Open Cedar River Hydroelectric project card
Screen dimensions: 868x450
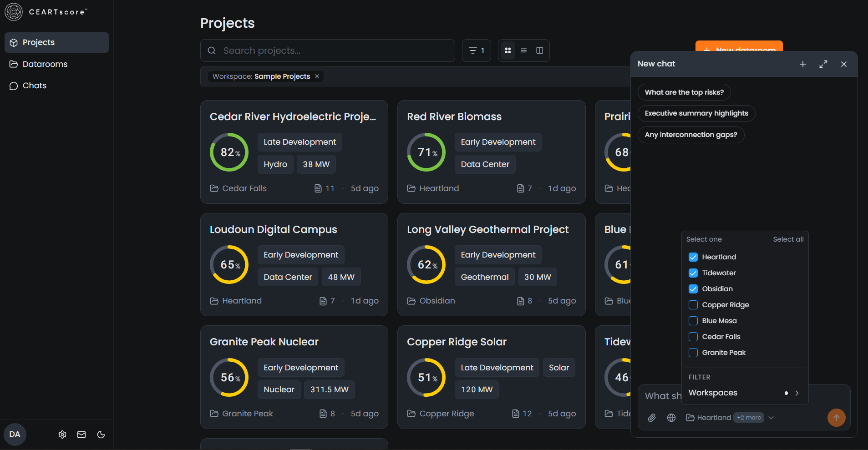pos(294,152)
